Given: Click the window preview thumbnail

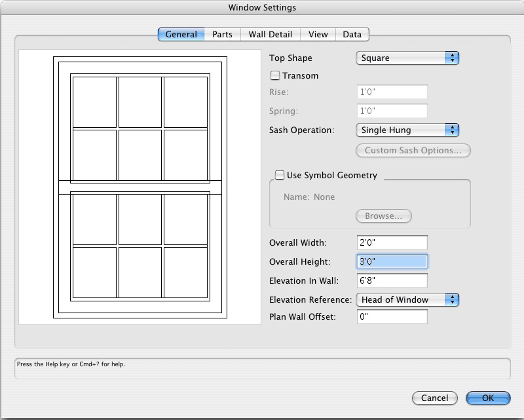Looking at the screenshot, I should pos(140,187).
